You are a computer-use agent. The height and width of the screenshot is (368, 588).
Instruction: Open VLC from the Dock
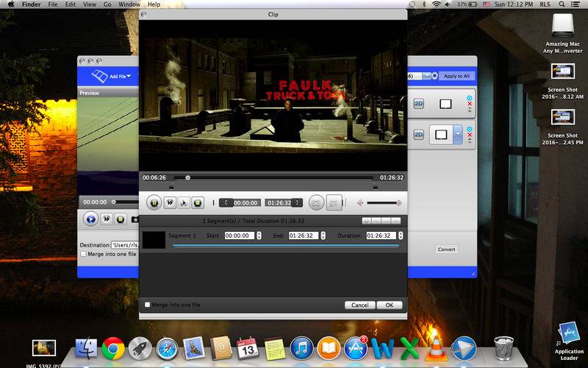pos(436,347)
